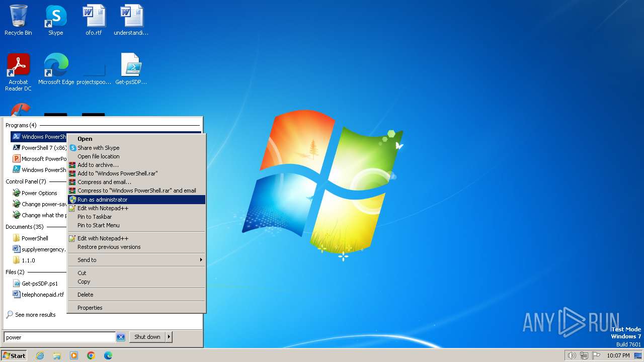The image size is (644, 362).
Task: Open 'Change what the p...' control panel result
Action: (x=39, y=215)
